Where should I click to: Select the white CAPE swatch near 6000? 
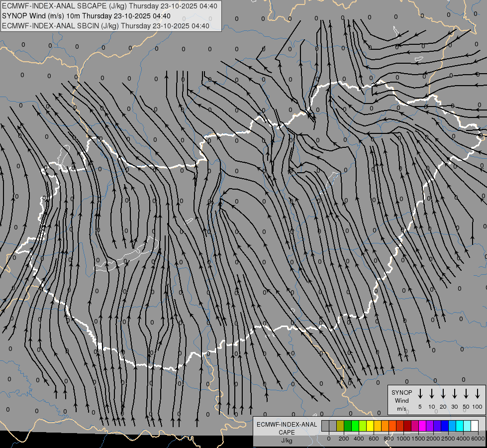click(475, 426)
